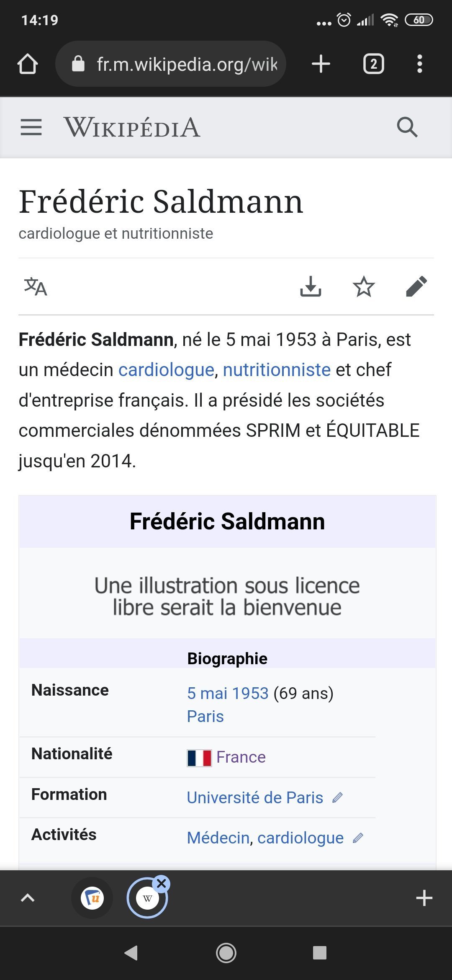
Task: Open a new tab with plus icon
Action: [321, 64]
